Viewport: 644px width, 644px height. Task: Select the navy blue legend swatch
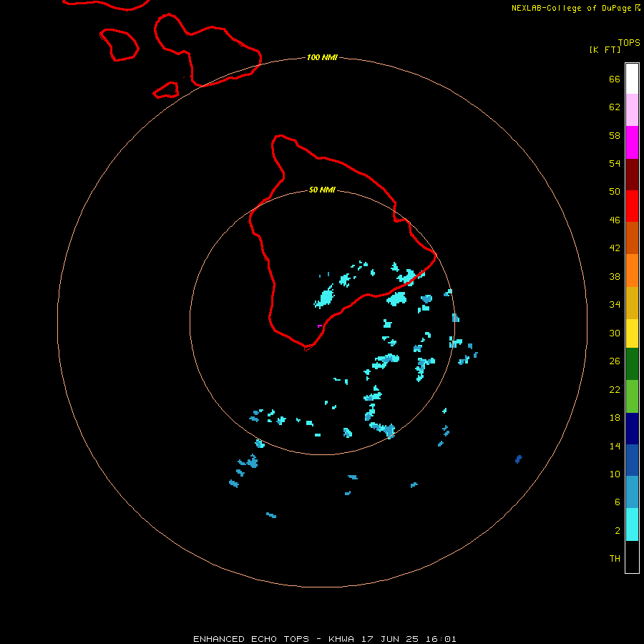[632, 429]
